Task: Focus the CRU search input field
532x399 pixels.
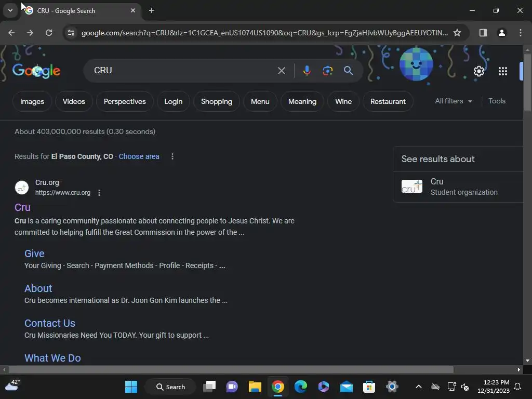Action: [x=183, y=71]
